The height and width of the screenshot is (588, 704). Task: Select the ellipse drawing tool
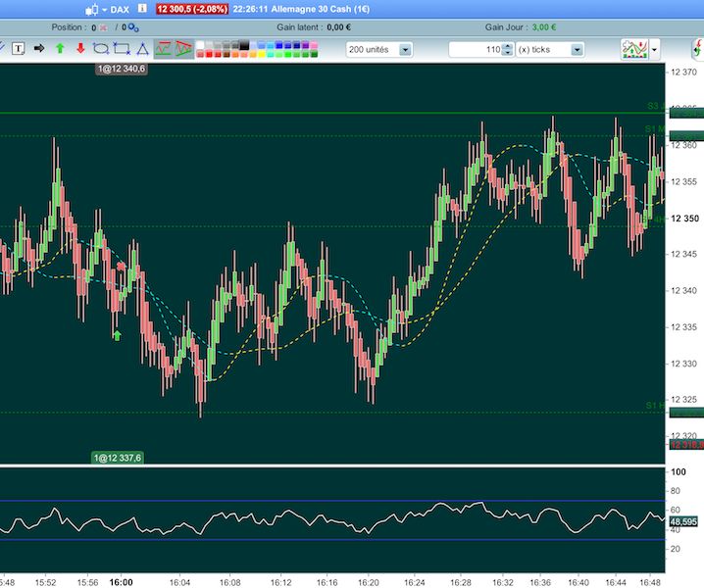click(x=101, y=48)
